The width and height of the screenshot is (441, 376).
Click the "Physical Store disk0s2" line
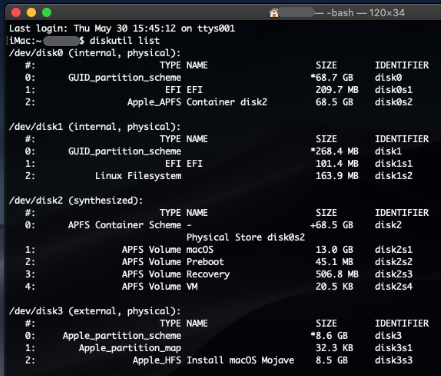(245, 237)
